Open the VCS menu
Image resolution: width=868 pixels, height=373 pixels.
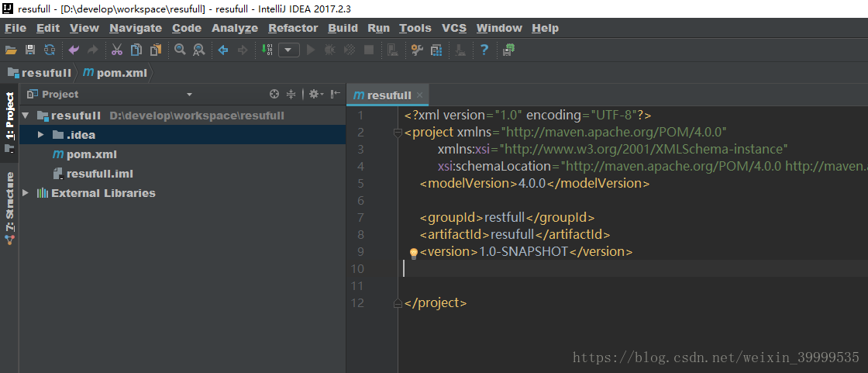454,28
